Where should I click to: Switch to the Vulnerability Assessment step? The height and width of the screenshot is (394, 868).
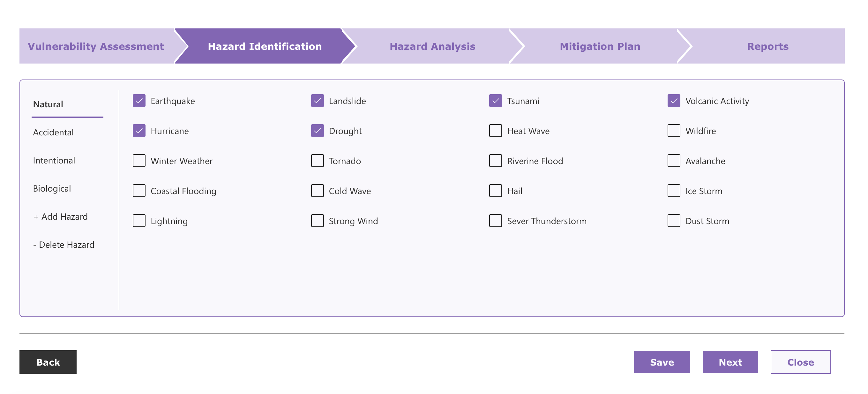click(96, 46)
